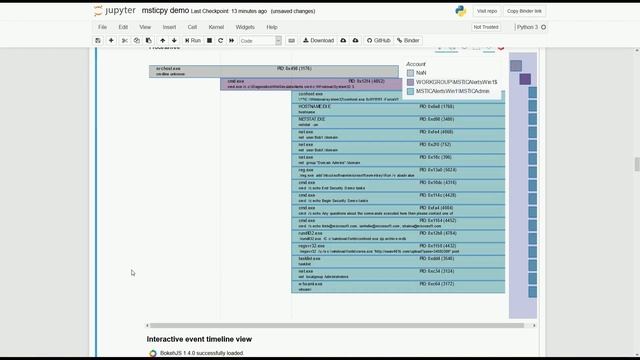Click the horizontal scrollbar under process tree

click(337, 325)
